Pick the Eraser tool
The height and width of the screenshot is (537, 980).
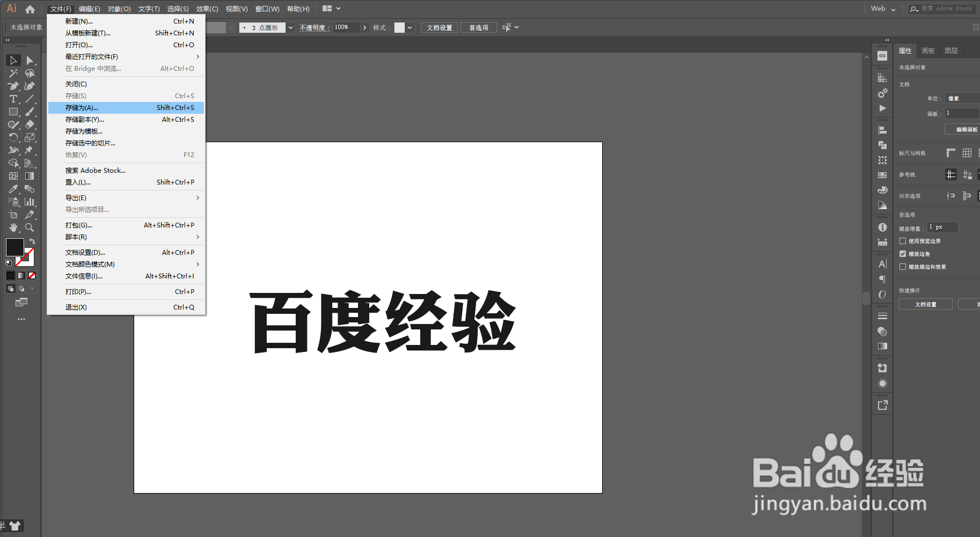(30, 124)
